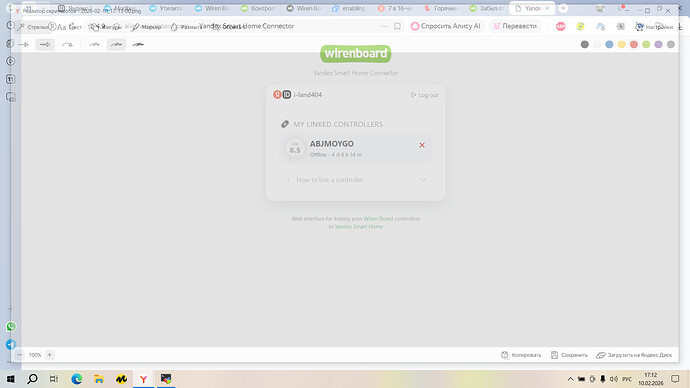Choose the bold arrow style
This screenshot has width=690, height=388.
point(45,44)
